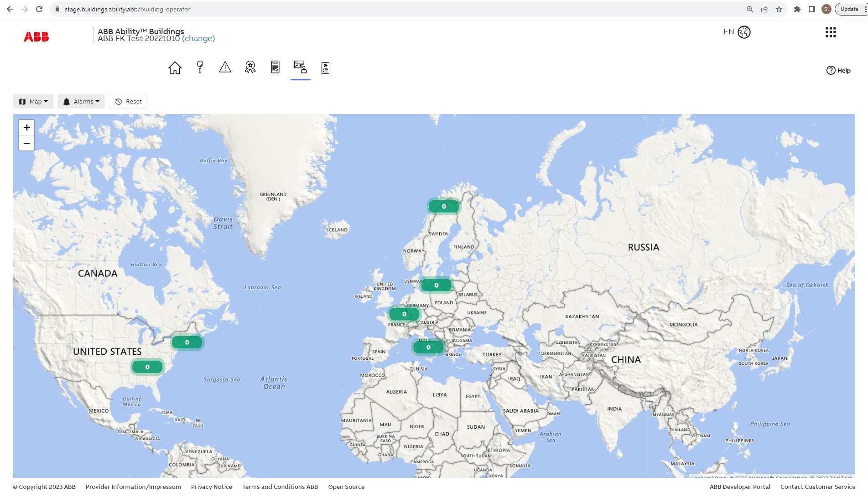Click the certificates award ribbon icon
Screen dimensions: 868x498
(x=249, y=67)
